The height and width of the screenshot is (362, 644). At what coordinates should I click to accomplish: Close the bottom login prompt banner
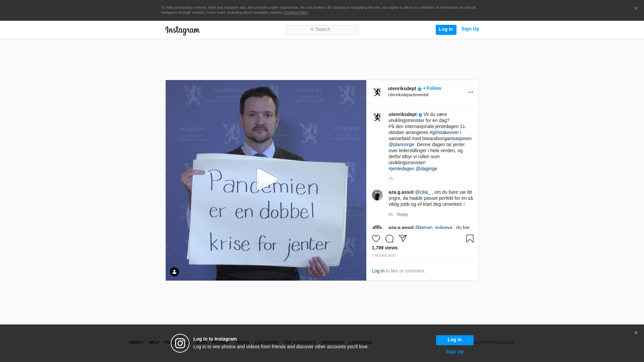click(636, 333)
